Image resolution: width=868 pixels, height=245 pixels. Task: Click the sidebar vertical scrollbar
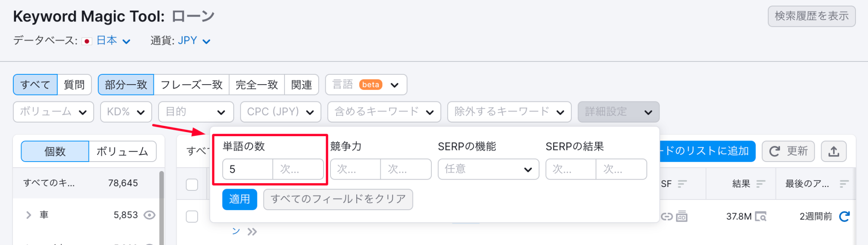162,207
